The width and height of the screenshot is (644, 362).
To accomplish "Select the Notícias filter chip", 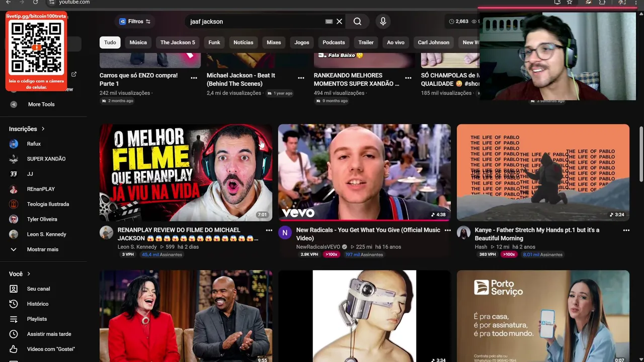I will tap(243, 42).
